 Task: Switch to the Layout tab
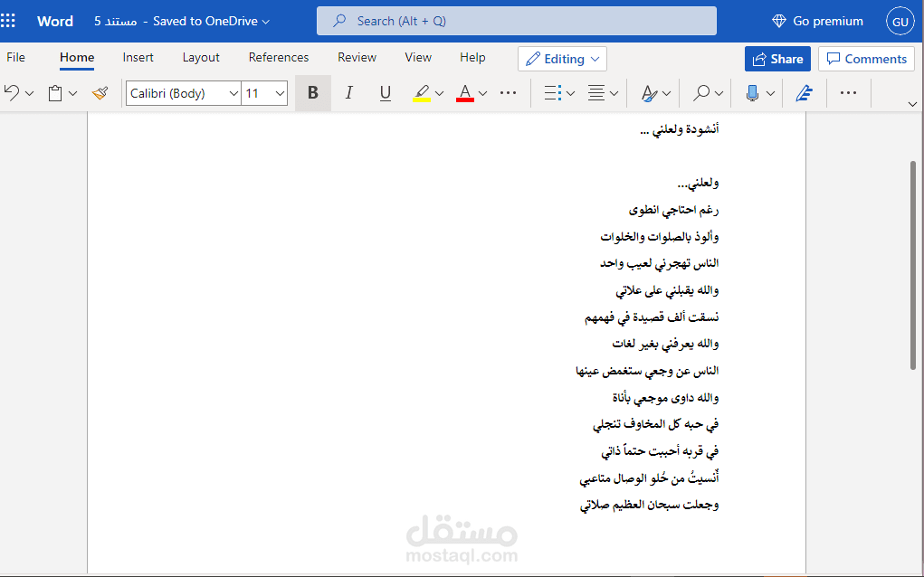point(201,58)
